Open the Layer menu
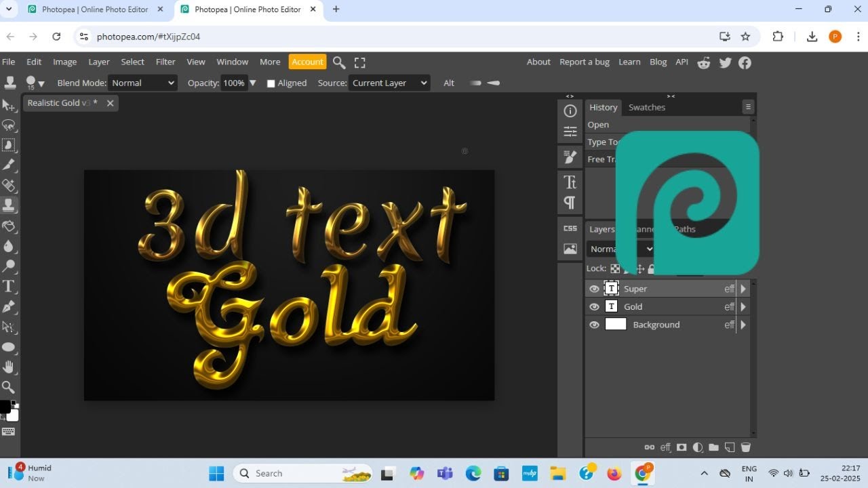 coord(99,62)
